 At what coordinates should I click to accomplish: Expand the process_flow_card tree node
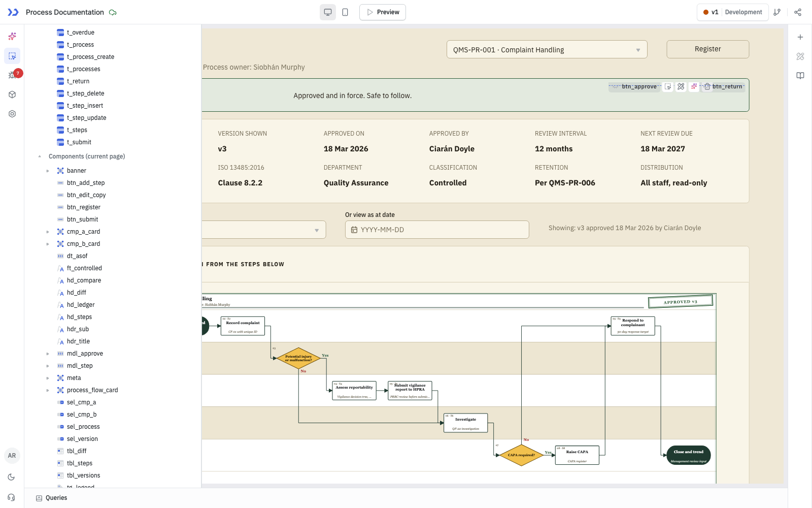(48, 390)
